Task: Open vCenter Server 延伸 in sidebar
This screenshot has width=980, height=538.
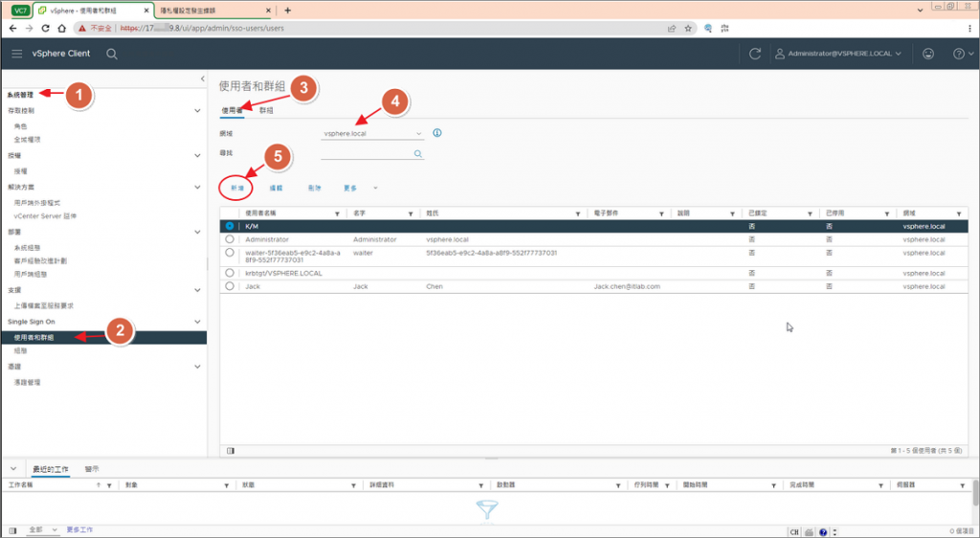Action: (45, 216)
